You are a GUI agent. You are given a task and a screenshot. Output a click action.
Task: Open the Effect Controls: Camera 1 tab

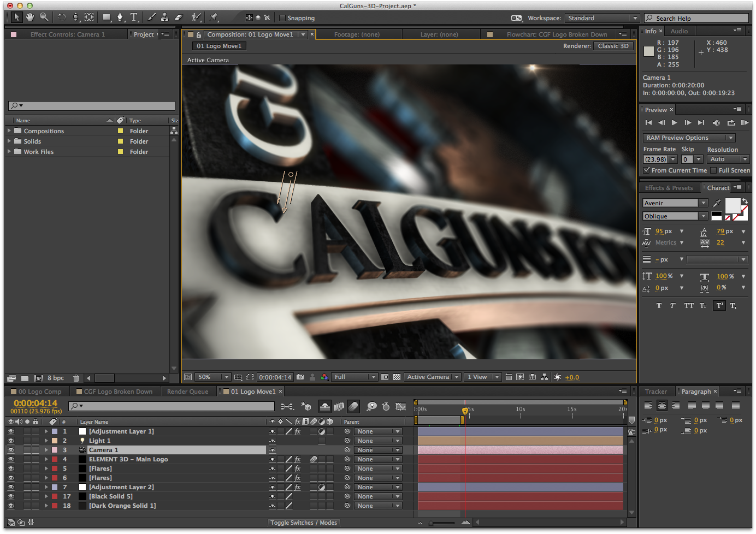(x=67, y=34)
